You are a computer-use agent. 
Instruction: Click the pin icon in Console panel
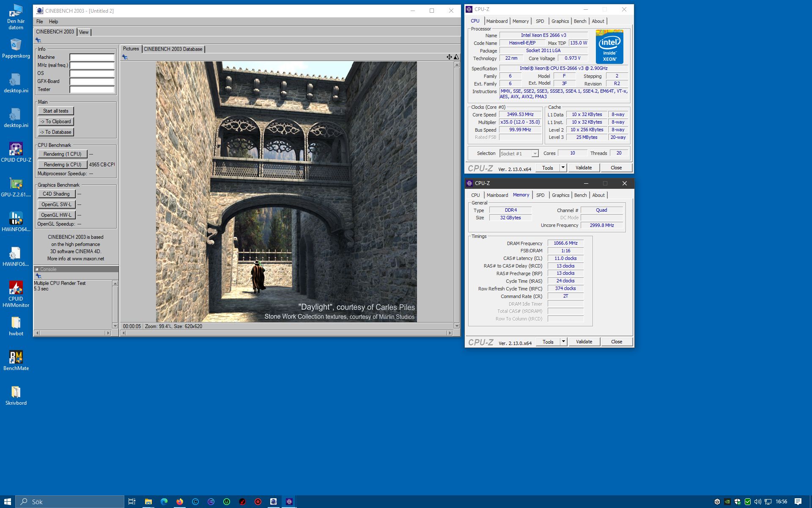point(38,276)
